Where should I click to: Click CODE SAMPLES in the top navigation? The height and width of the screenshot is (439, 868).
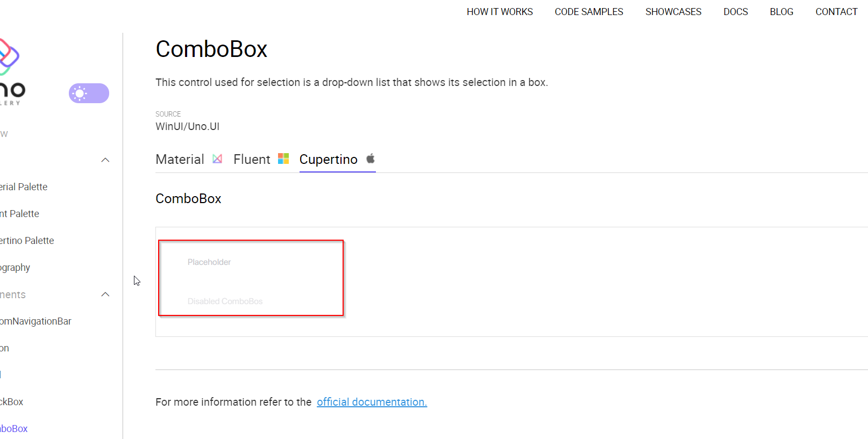(588, 11)
